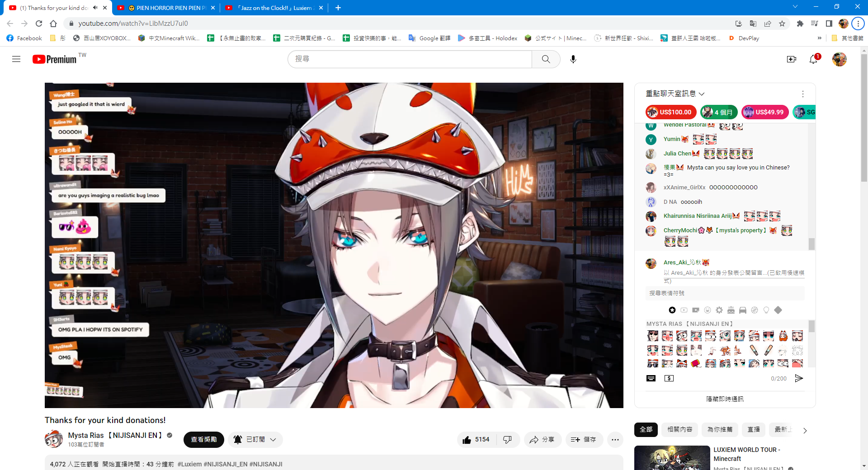
Task: Open Google Translate page icon in address bar
Action: click(x=753, y=23)
